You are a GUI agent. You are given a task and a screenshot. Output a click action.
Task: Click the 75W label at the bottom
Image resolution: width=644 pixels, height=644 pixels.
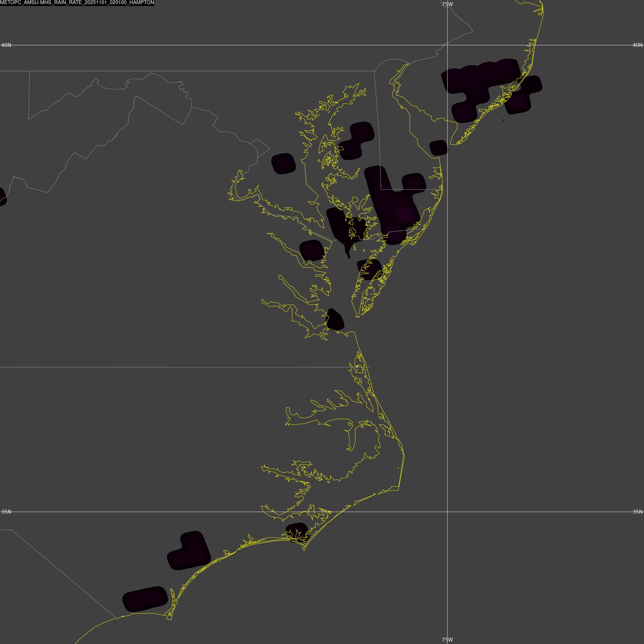coord(447,640)
